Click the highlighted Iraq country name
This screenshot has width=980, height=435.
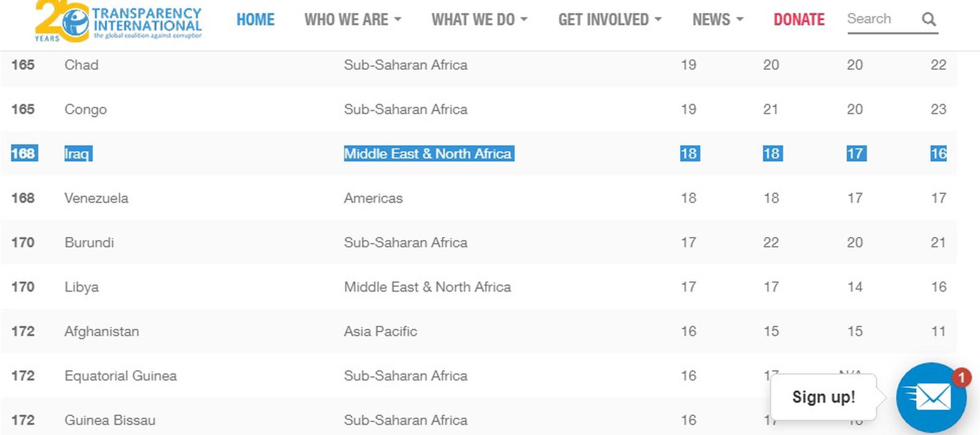click(77, 154)
